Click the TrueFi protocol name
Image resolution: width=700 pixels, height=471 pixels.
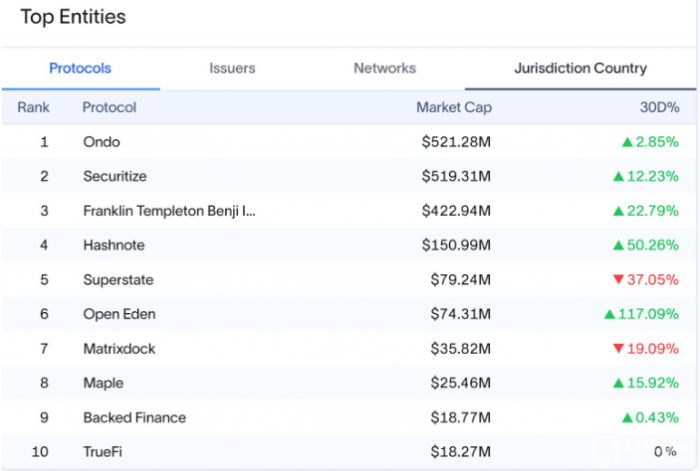[x=104, y=452]
